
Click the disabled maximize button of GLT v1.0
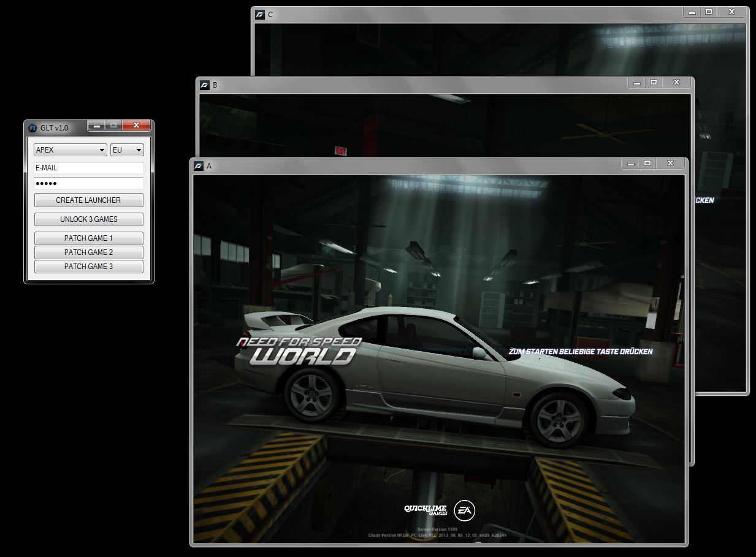(x=113, y=125)
